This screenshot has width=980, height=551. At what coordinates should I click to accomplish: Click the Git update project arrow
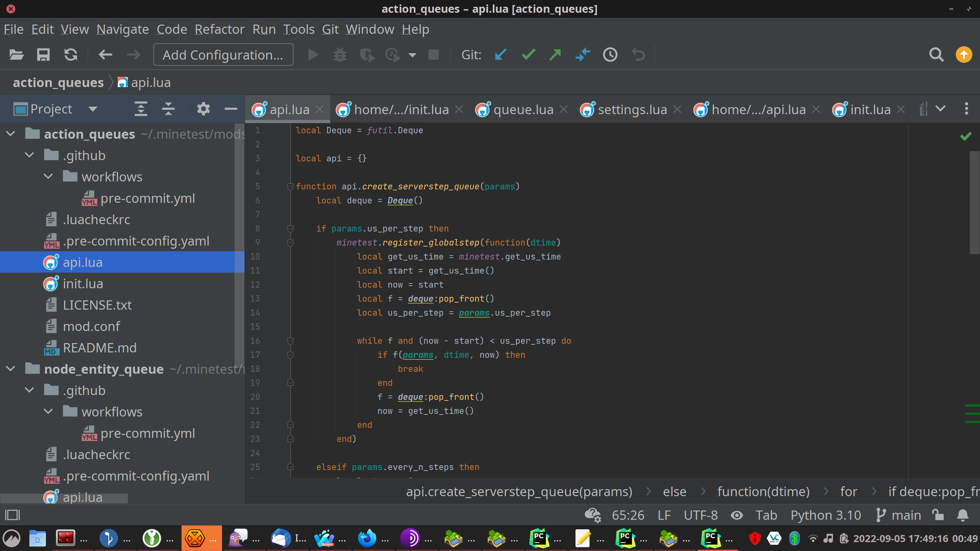[x=501, y=55]
